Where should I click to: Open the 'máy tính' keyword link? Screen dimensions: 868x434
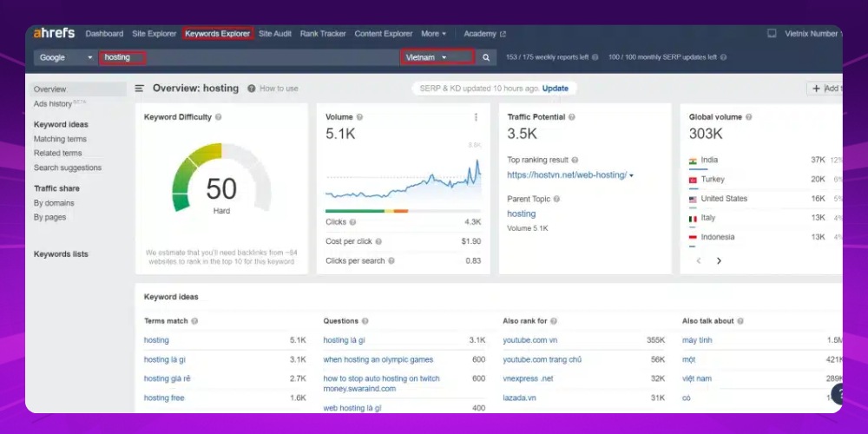pos(697,340)
